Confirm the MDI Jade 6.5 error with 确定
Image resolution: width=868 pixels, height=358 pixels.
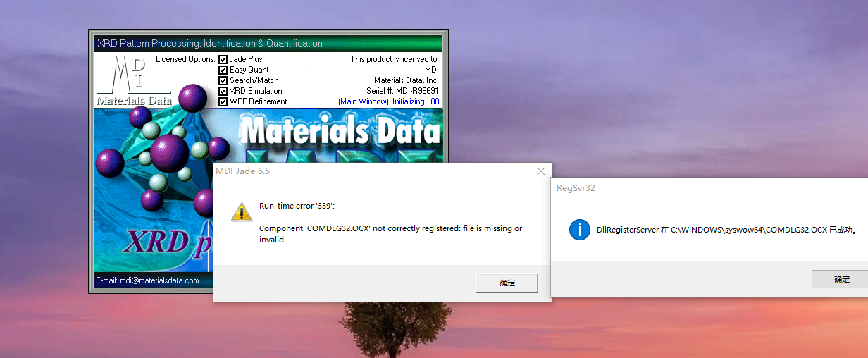tap(507, 283)
